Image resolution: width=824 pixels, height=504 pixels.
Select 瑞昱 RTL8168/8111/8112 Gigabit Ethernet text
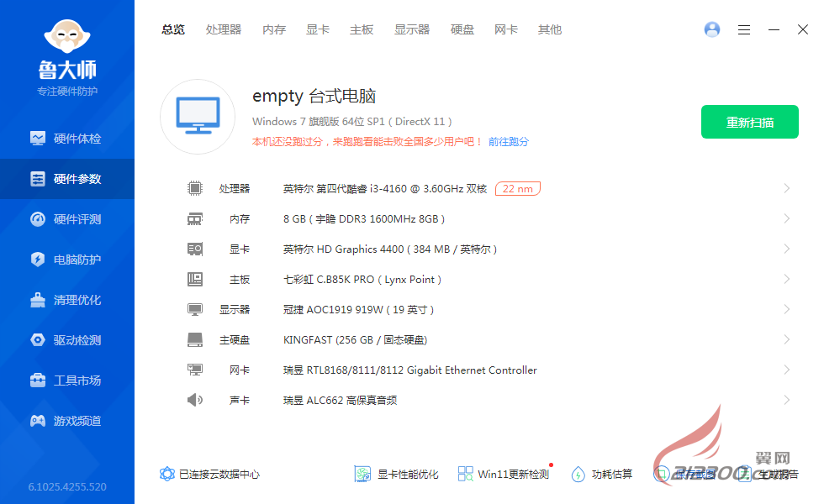pos(410,370)
